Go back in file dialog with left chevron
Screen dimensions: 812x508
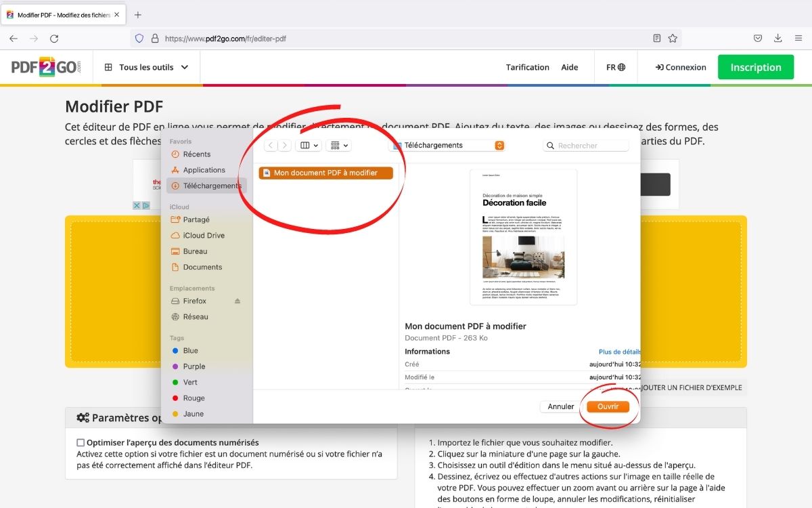(271, 145)
